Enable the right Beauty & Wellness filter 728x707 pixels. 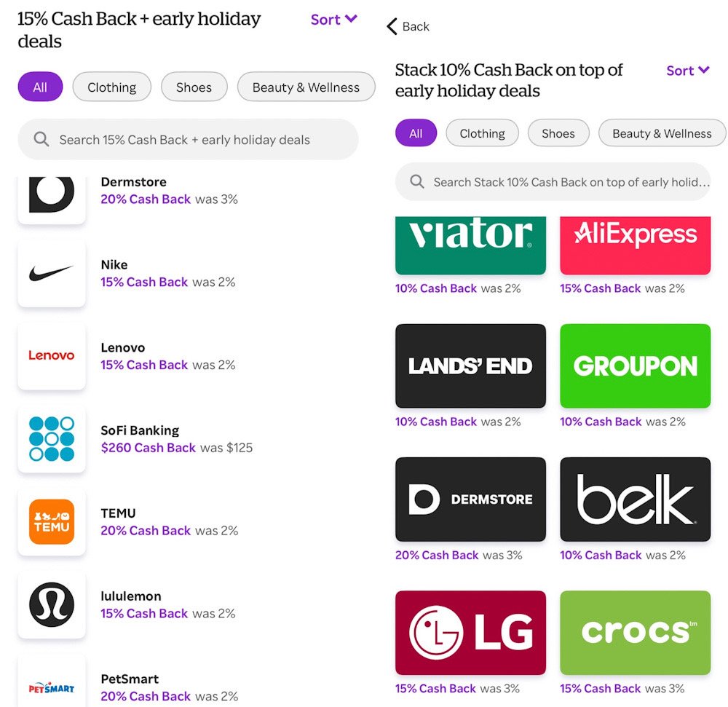click(662, 133)
